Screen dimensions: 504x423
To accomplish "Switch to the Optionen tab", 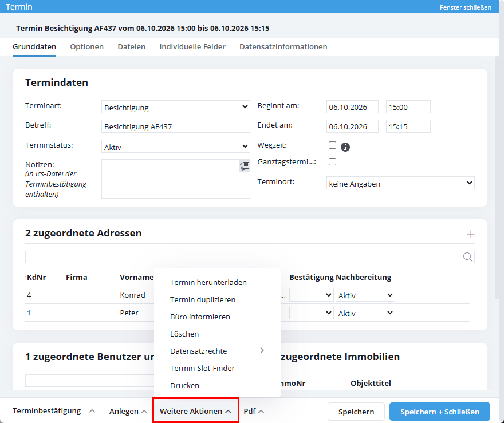I will click(x=87, y=47).
